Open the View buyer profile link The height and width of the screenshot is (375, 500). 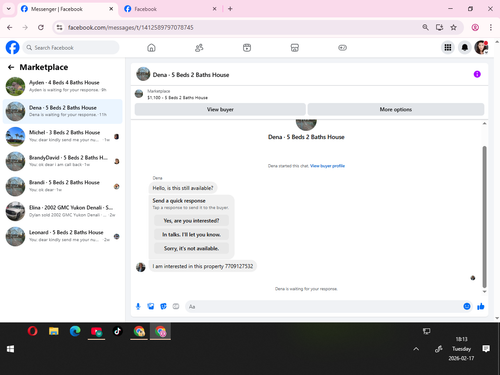327,166
